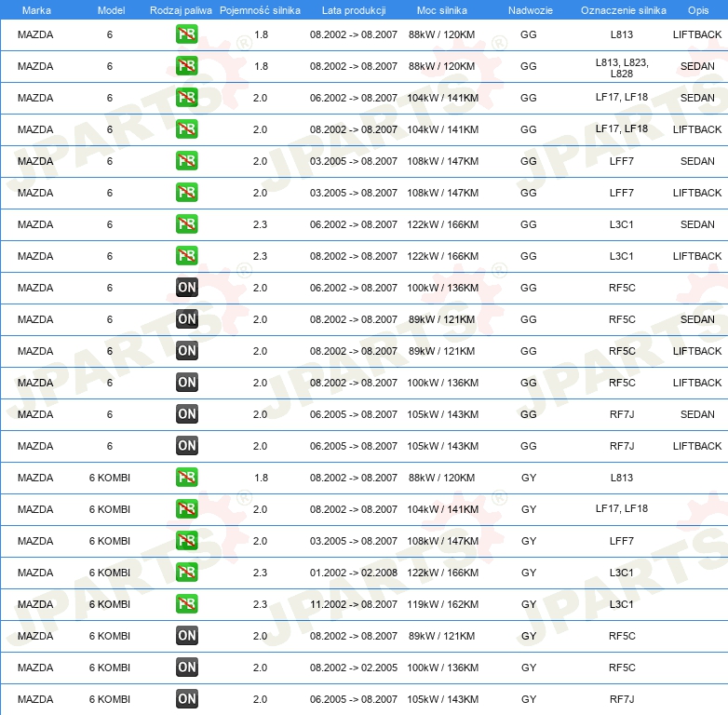728x715 pixels.
Task: Click petrol icon in L813, L823, L828 Sedan row
Action: click(186, 66)
